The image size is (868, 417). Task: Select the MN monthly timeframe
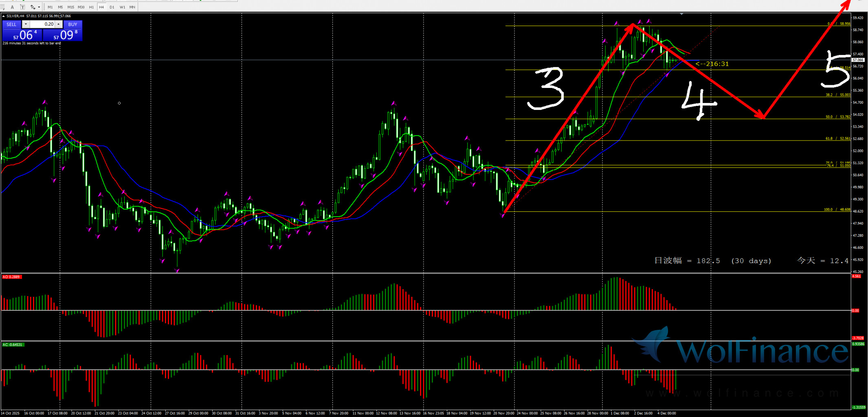(132, 7)
